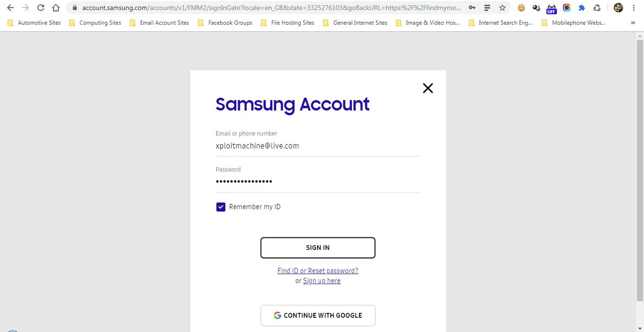
Task: Click the Remember my ID label
Action: (255, 207)
